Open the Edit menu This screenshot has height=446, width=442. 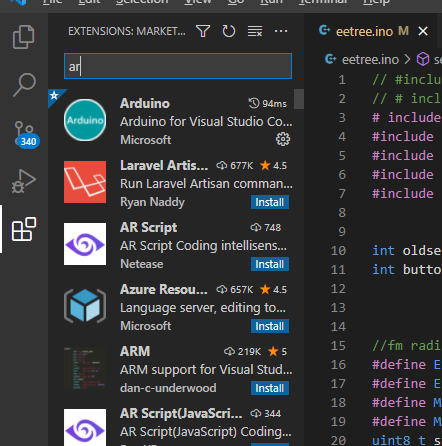[x=89, y=2]
